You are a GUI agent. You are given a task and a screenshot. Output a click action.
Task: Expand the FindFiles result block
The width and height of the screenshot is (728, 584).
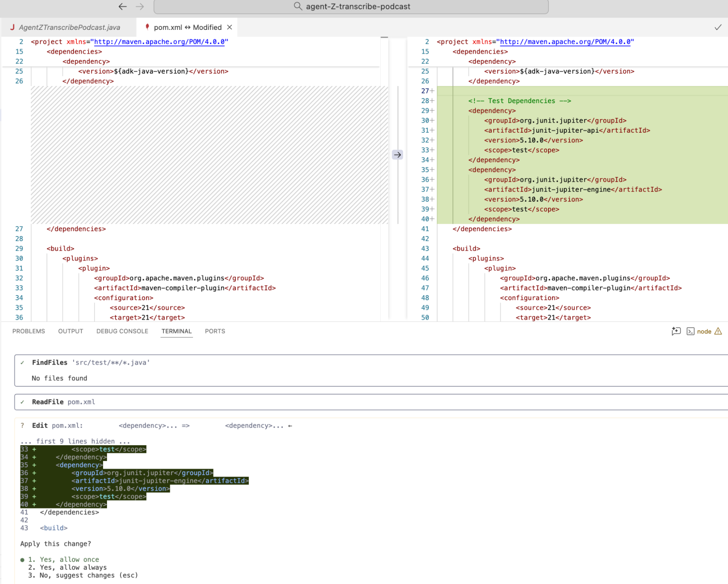tap(90, 362)
